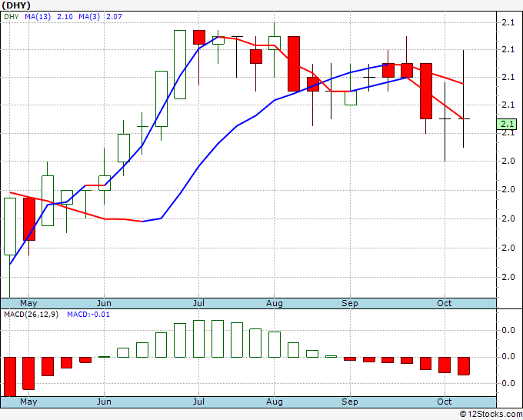This screenshot has height=420, width=523.
Task: Select Sep on the price chart axis
Action: 349,303
